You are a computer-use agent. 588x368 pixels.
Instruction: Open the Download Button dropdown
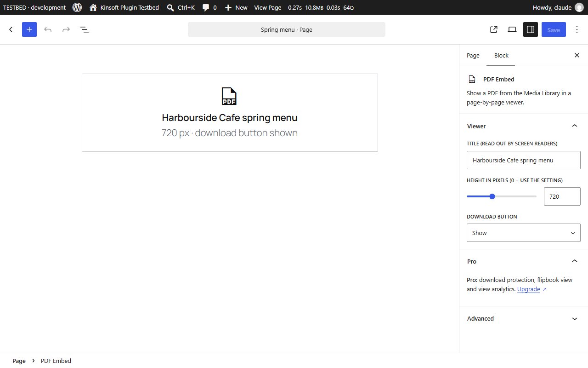pos(524,233)
